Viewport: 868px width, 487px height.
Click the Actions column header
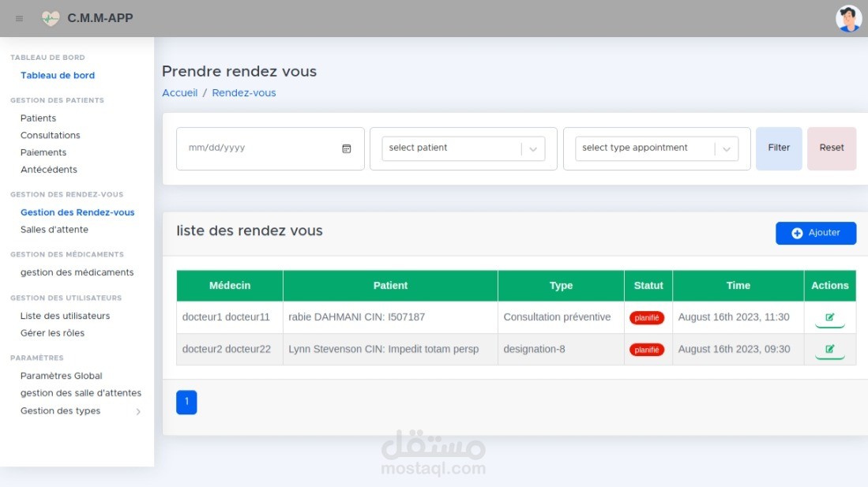click(830, 286)
